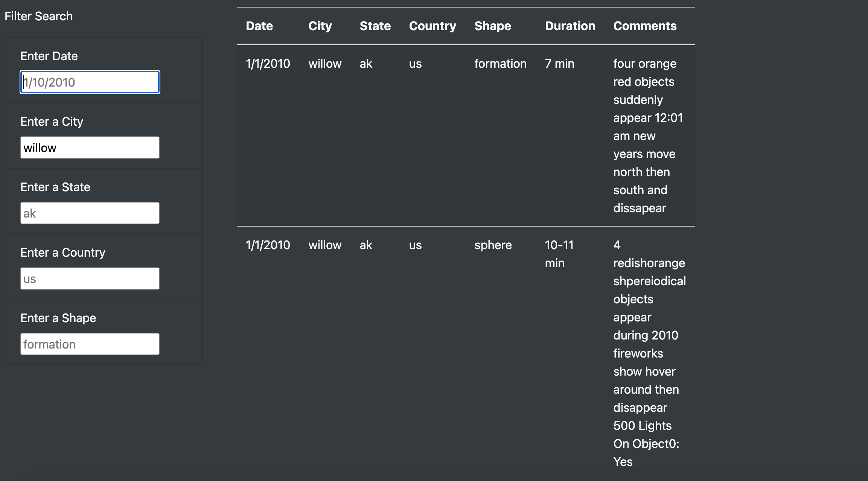The image size is (868, 481).
Task: Click the Country column header
Action: click(432, 26)
